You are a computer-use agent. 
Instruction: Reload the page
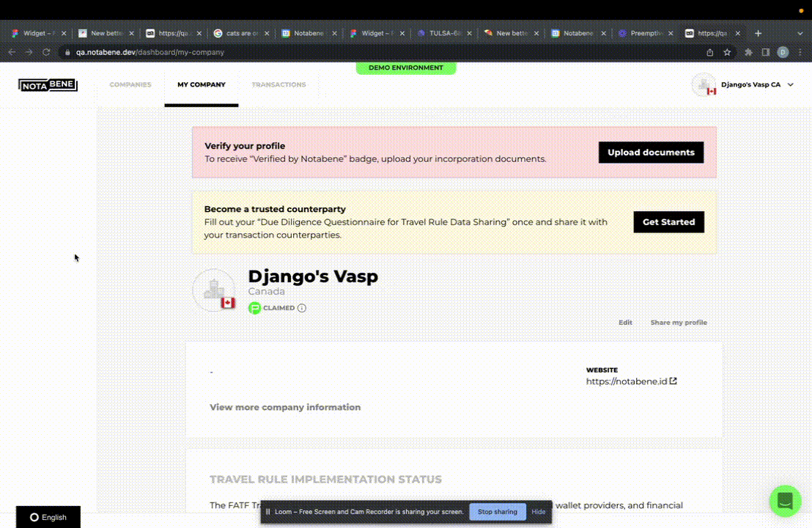46,52
